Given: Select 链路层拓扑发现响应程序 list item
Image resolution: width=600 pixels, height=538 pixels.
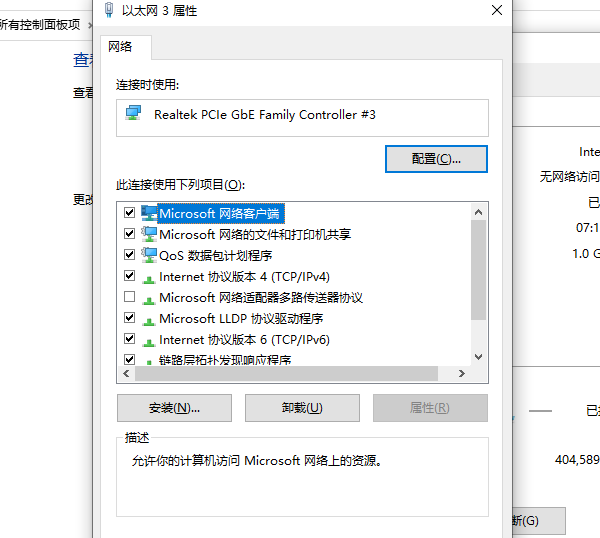Looking at the screenshot, I should [225, 360].
